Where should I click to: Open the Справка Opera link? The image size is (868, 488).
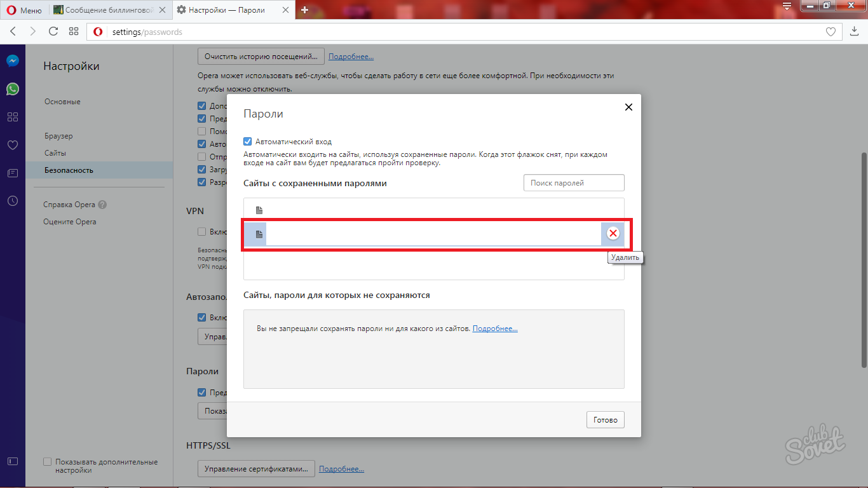pyautogui.click(x=69, y=205)
